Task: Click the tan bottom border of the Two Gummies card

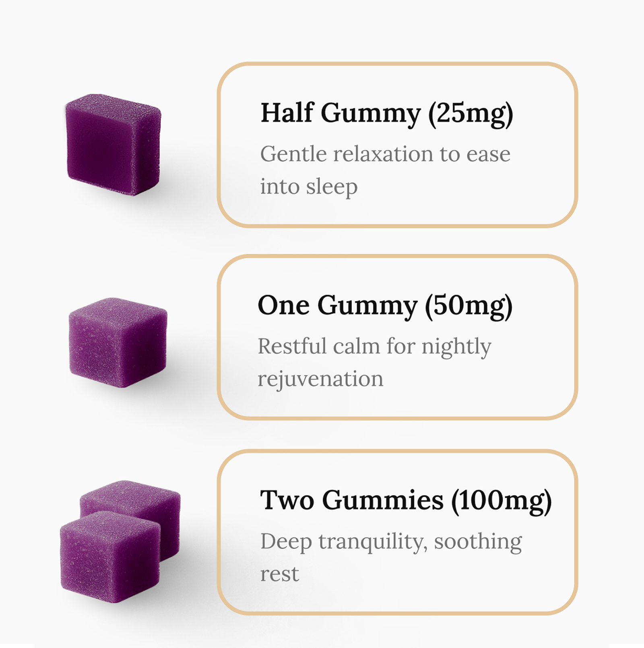Action: click(x=397, y=613)
